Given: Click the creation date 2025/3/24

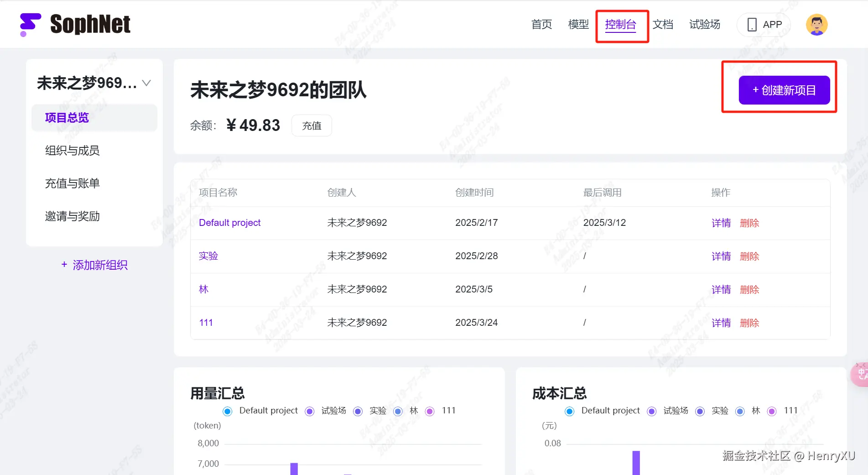Looking at the screenshot, I should point(477,323).
